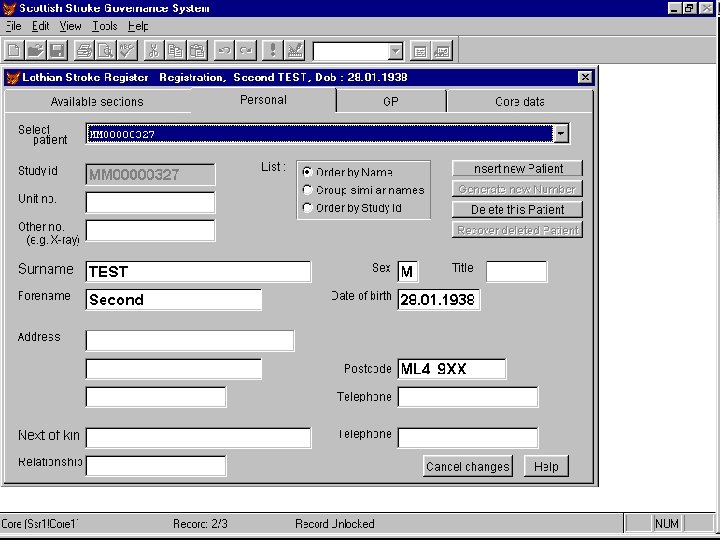Click the NUM indicator in the status bar
This screenshot has height=540, width=720.
click(667, 523)
